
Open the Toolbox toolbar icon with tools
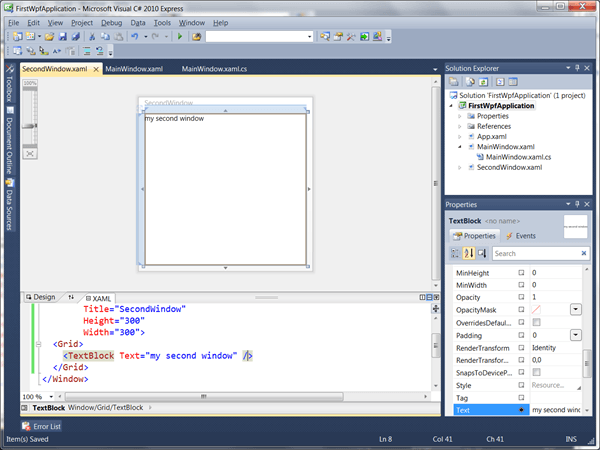[351, 37]
